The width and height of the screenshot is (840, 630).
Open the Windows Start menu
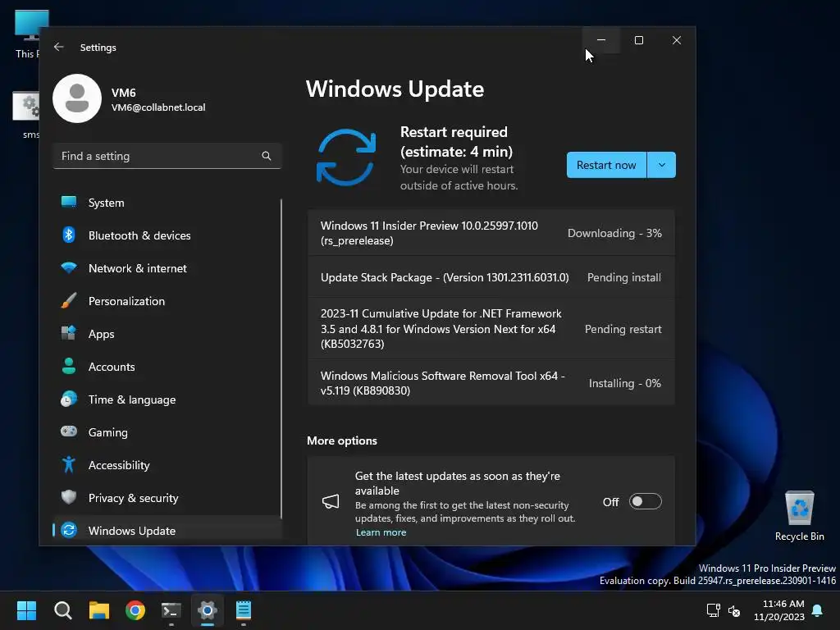pyautogui.click(x=26, y=610)
